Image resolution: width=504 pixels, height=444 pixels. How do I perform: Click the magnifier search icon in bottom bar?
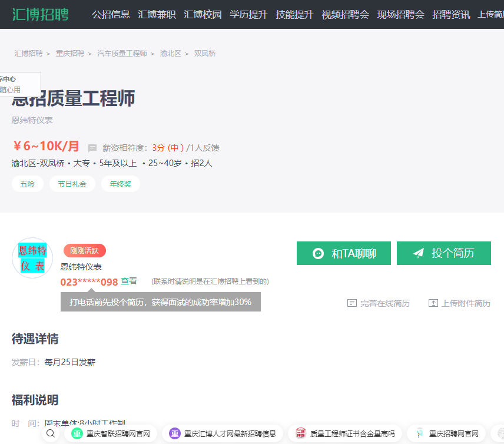[51, 433]
